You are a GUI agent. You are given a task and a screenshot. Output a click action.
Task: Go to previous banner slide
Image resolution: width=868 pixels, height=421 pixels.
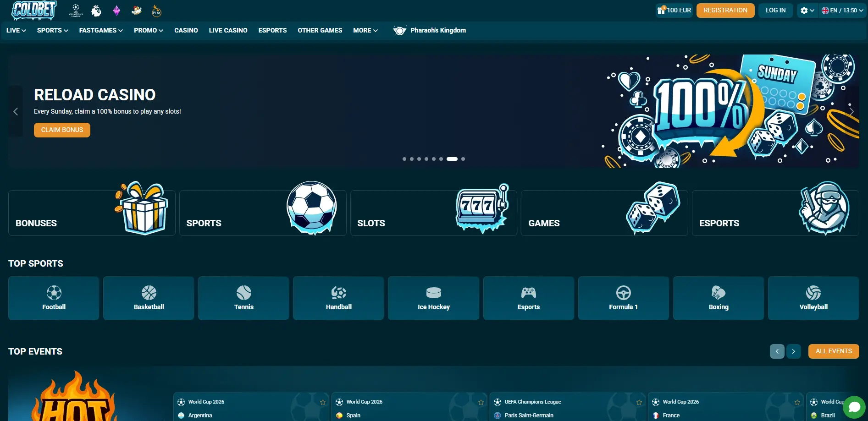(16, 111)
